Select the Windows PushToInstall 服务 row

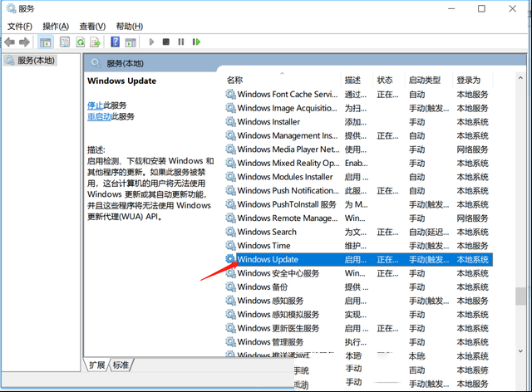pyautogui.click(x=358, y=204)
